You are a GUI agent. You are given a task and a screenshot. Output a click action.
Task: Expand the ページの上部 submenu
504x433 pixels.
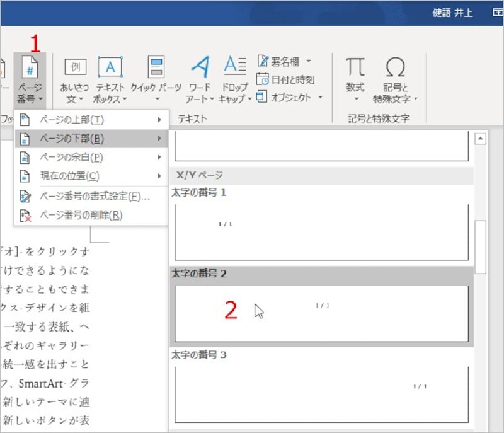[76, 119]
